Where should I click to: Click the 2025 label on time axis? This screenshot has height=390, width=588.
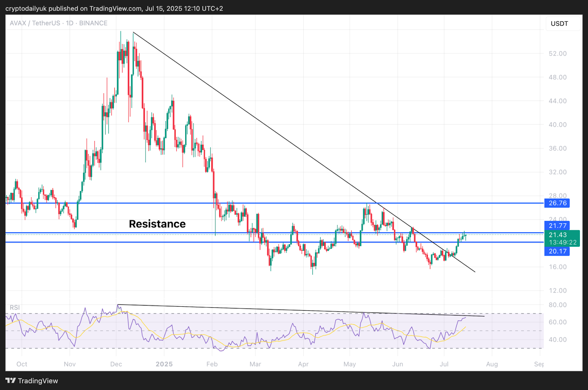pyautogui.click(x=164, y=364)
